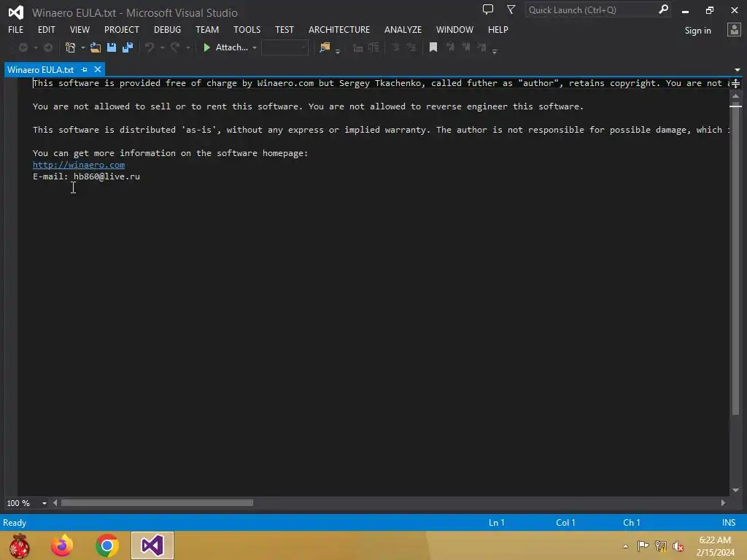This screenshot has width=747, height=560.
Task: Start debugging with green Attach play button
Action: (225, 47)
